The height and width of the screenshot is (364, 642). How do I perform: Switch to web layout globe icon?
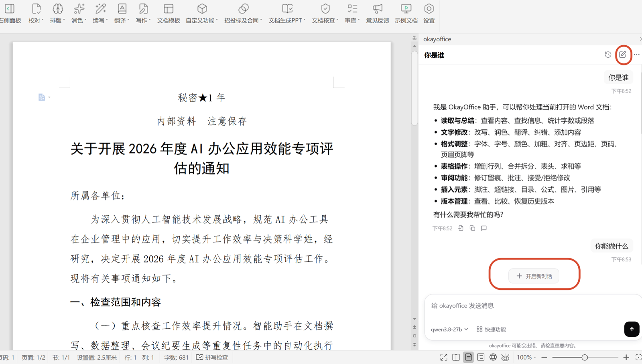point(493,357)
